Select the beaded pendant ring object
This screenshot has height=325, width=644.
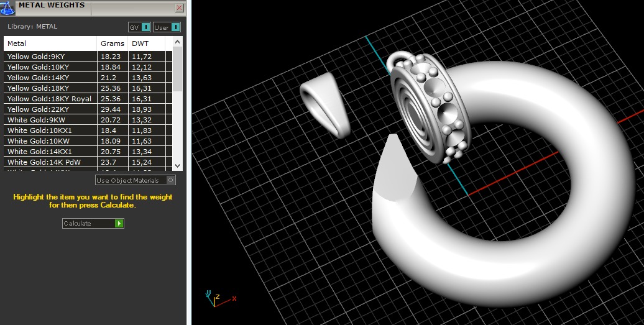(x=429, y=109)
